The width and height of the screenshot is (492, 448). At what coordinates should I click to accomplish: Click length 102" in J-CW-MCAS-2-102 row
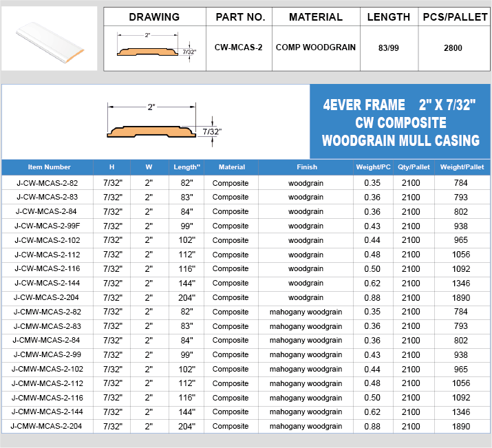tap(186, 240)
